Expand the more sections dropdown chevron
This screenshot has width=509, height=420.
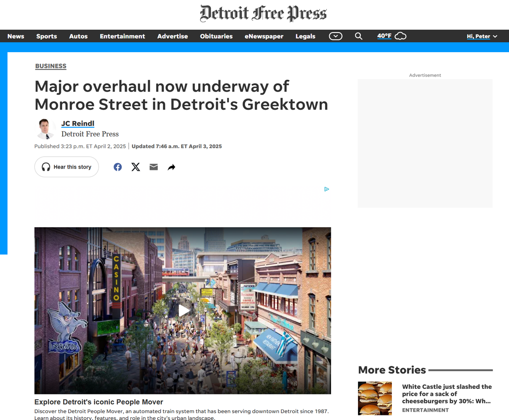(336, 36)
